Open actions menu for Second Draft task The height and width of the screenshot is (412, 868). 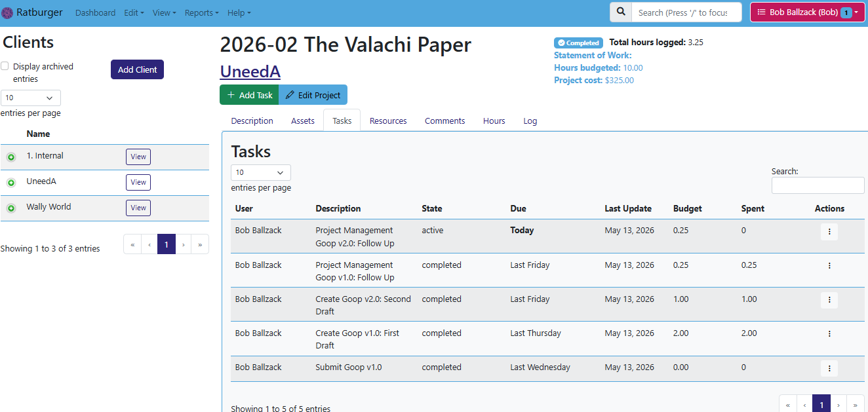pos(829,300)
